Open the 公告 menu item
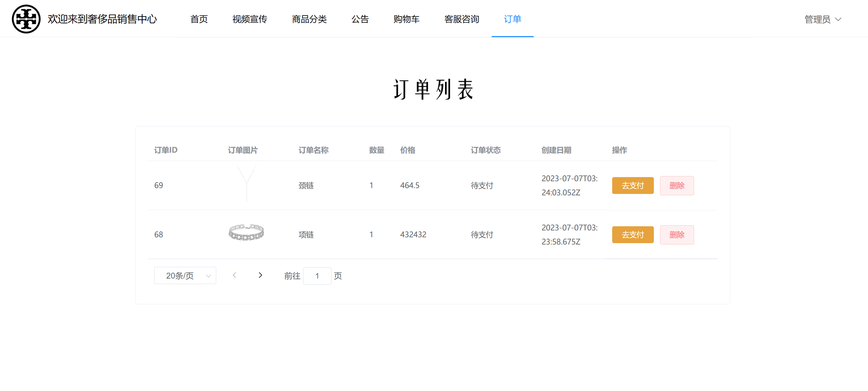Viewport: 868px width, 391px height. coord(360,19)
